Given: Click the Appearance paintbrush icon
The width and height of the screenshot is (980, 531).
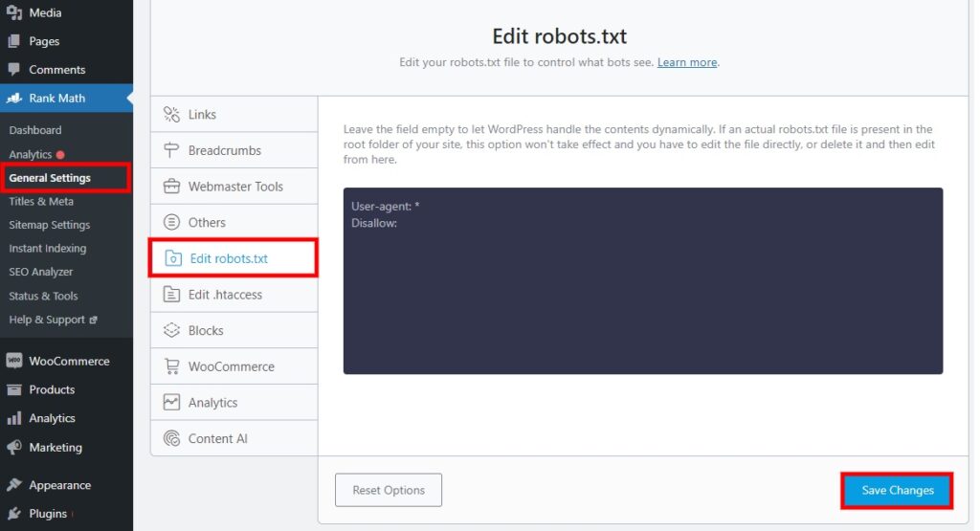Looking at the screenshot, I should click(x=13, y=485).
